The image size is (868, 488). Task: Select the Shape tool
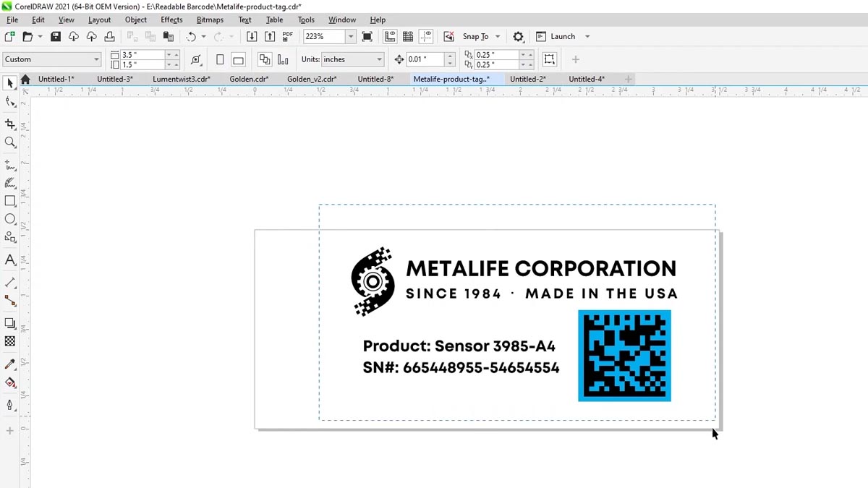pos(10,102)
